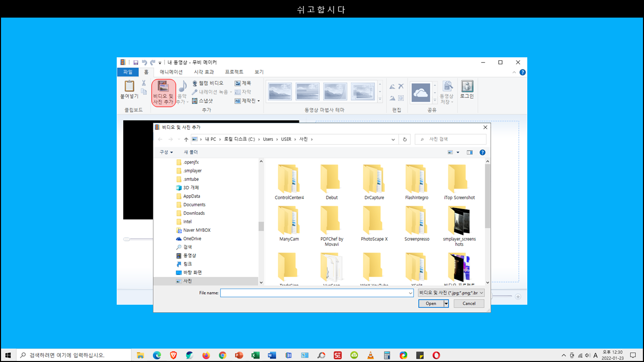
Task: Click the My PC (내 PC) segment in the address bar
Action: pos(210,139)
